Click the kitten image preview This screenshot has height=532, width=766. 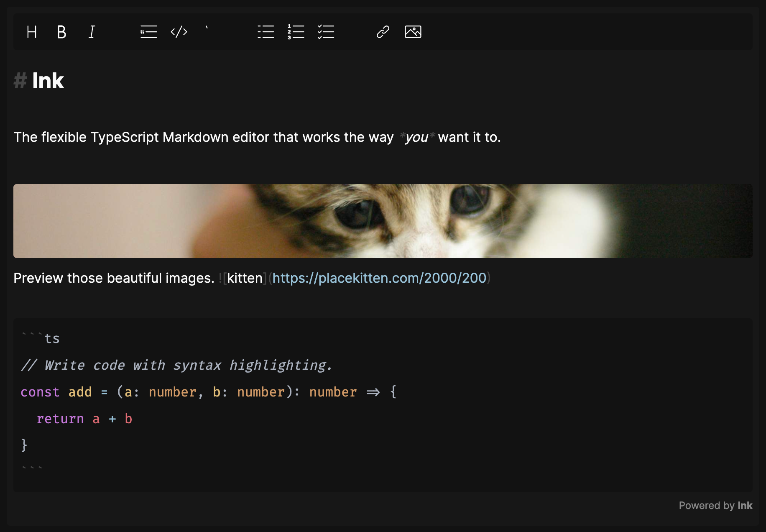(383, 221)
